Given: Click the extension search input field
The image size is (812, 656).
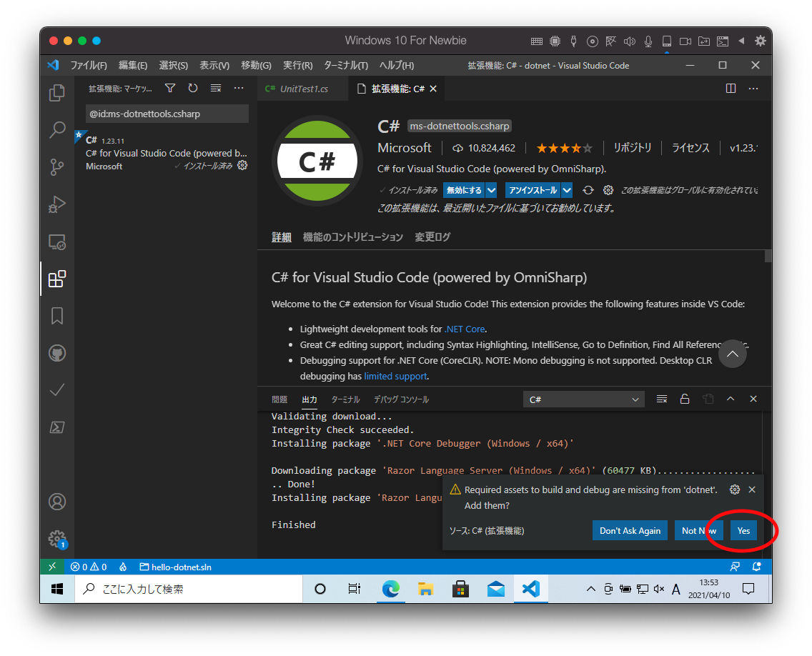Looking at the screenshot, I should tap(167, 114).
